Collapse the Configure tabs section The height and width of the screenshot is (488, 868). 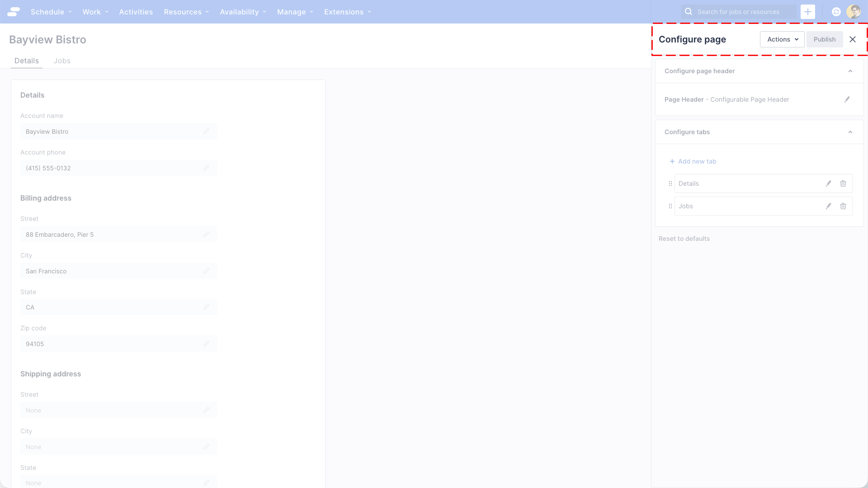(x=851, y=132)
